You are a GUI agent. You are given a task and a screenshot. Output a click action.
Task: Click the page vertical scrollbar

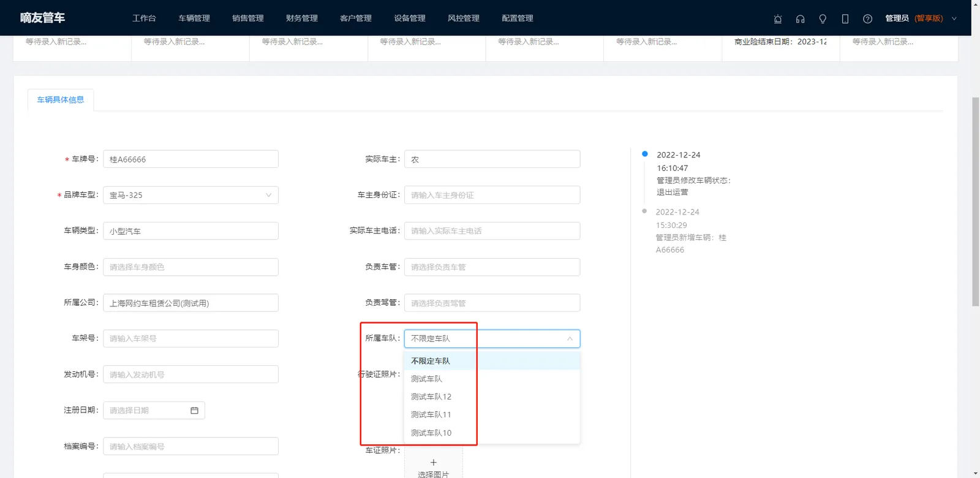(x=976, y=202)
